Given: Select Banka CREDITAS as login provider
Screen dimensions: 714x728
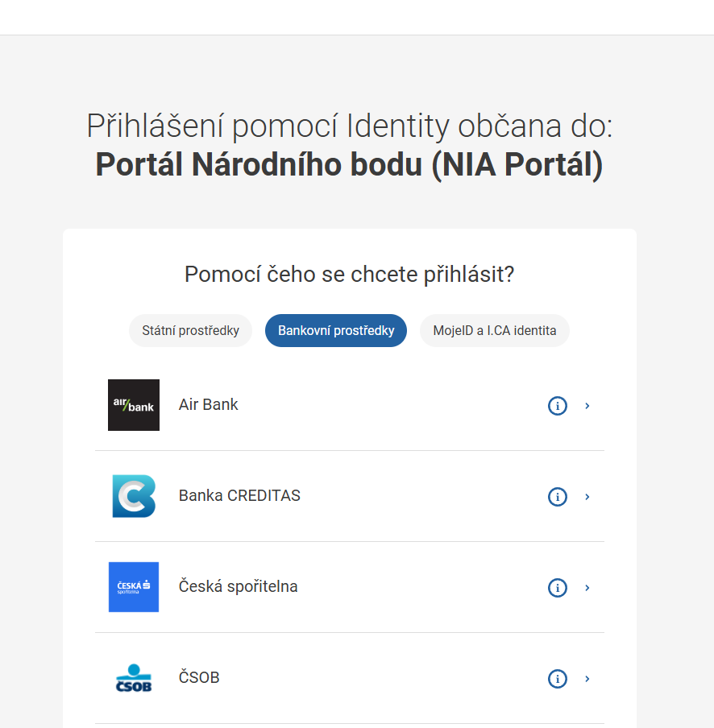Looking at the screenshot, I should click(x=238, y=496).
